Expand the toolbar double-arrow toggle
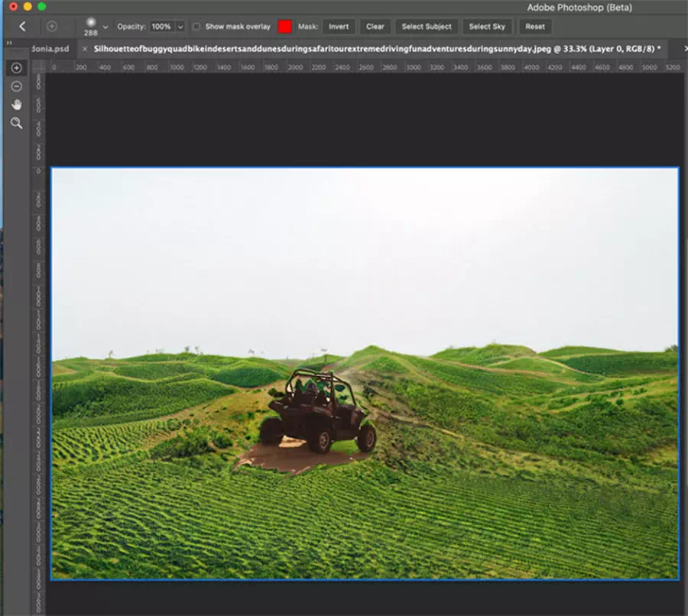Viewport: 688px width, 616px height. click(8, 43)
